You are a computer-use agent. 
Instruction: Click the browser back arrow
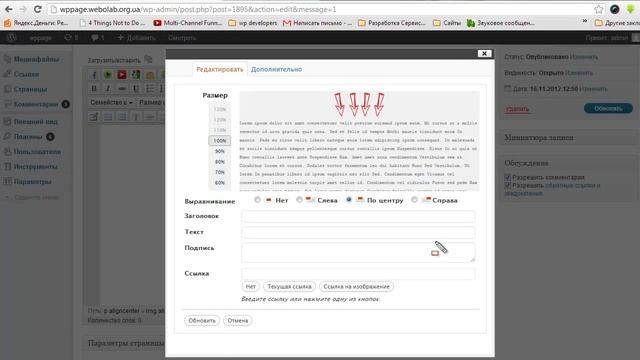[8, 9]
